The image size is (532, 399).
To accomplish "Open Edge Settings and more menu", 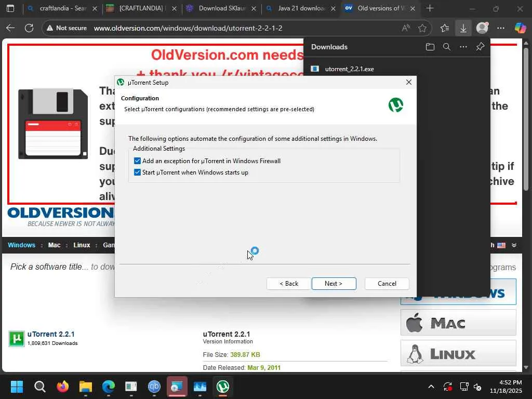I will click(501, 28).
